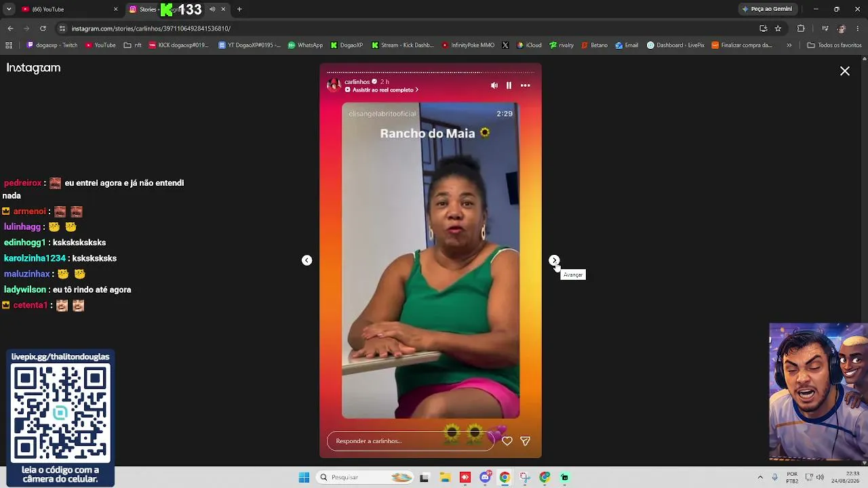Screen dimensions: 868x488
Task: Open the YouTube bookmark
Action: 100,45
